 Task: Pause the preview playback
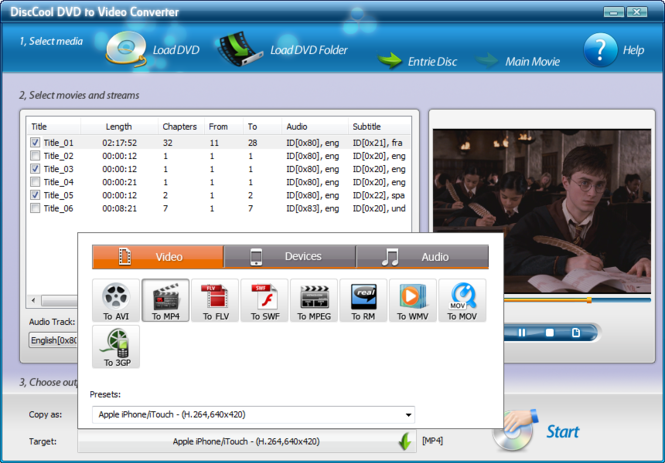[522, 333]
